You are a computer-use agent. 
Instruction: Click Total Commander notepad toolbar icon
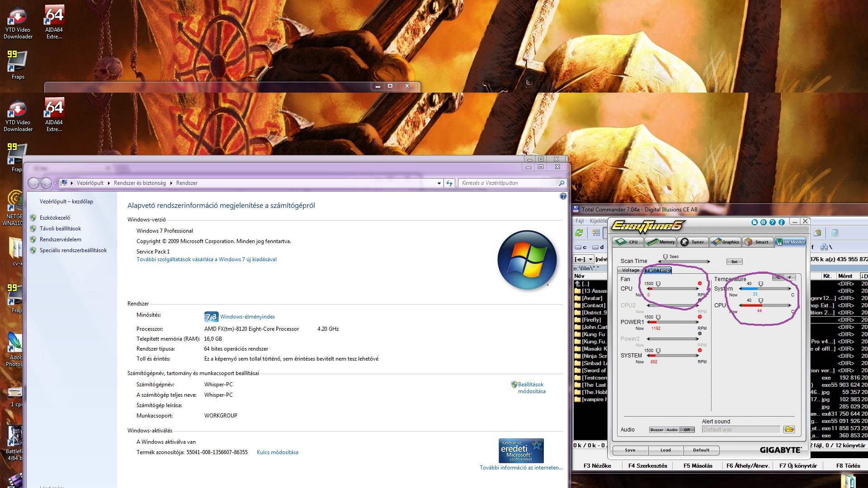click(x=835, y=233)
